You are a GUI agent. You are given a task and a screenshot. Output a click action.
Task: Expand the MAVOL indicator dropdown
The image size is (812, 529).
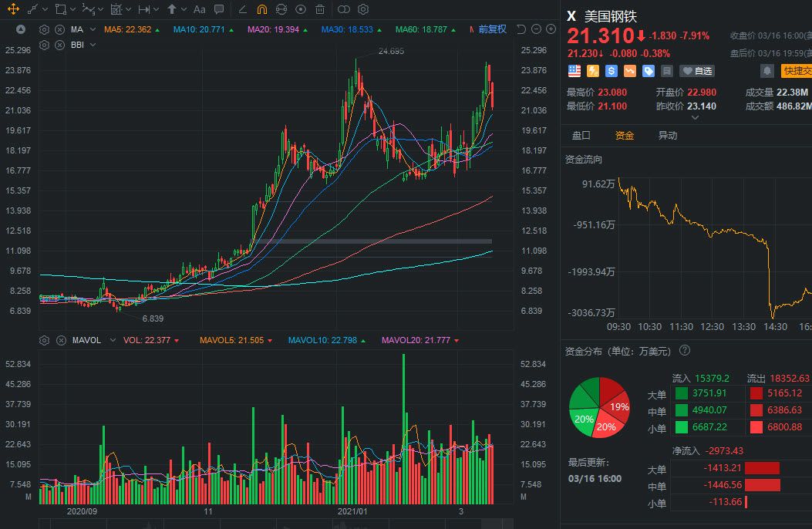click(113, 340)
